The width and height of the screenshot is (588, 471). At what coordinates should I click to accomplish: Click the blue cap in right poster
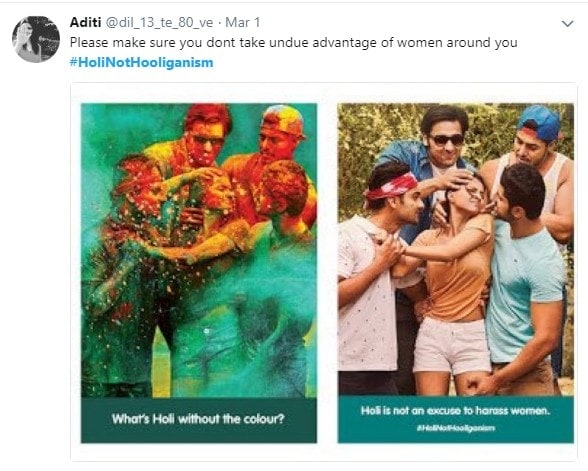540,122
